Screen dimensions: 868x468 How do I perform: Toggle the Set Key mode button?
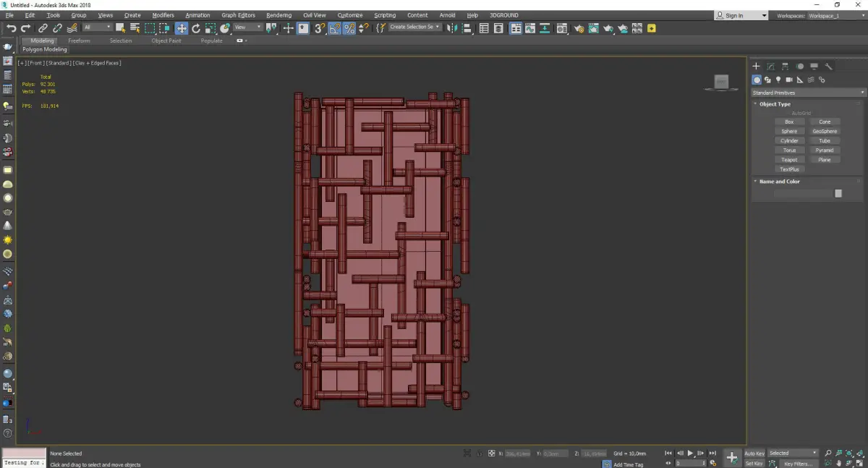(x=754, y=463)
